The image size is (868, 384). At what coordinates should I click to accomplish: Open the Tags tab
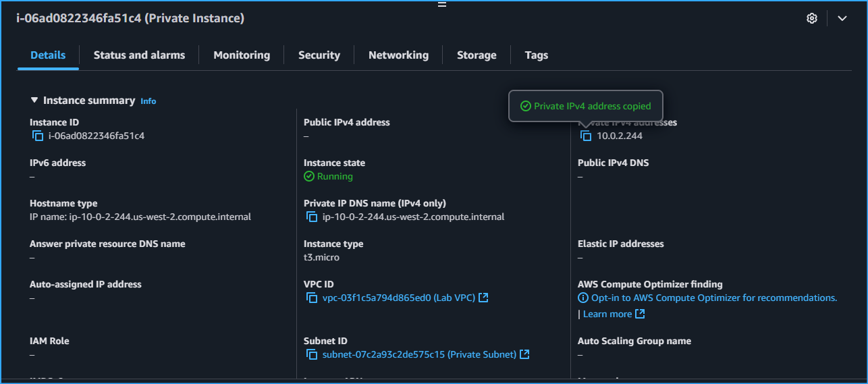(537, 55)
